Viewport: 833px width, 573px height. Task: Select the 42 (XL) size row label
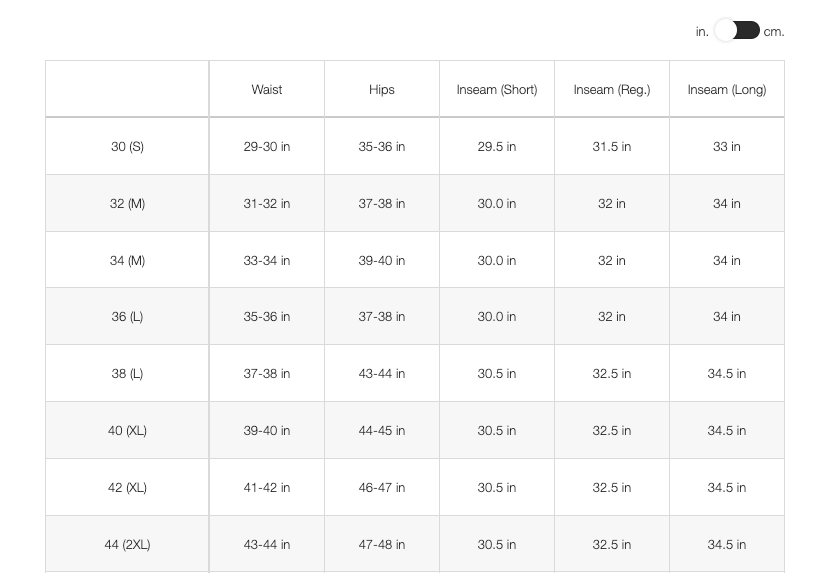point(128,488)
